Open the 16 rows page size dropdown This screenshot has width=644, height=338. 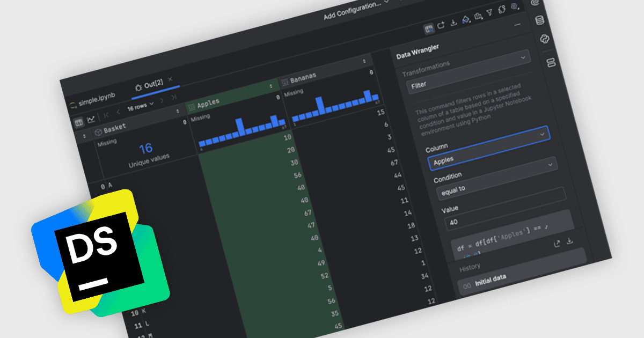[140, 106]
